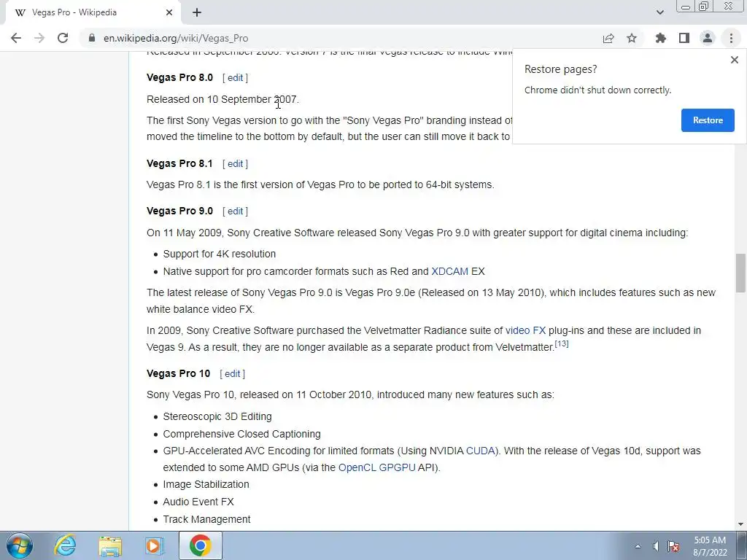
Task: Follow the GPGPU link
Action: (398, 467)
